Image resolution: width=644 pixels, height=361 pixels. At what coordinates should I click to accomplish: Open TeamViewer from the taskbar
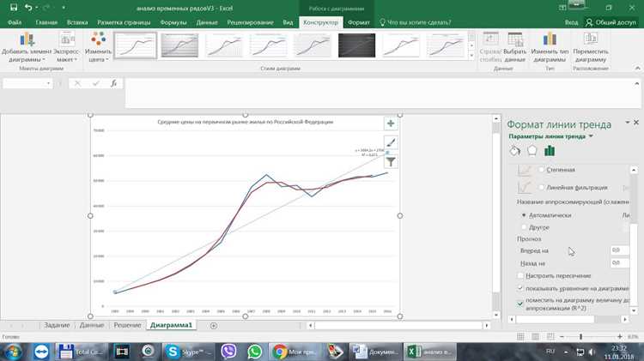point(41,352)
